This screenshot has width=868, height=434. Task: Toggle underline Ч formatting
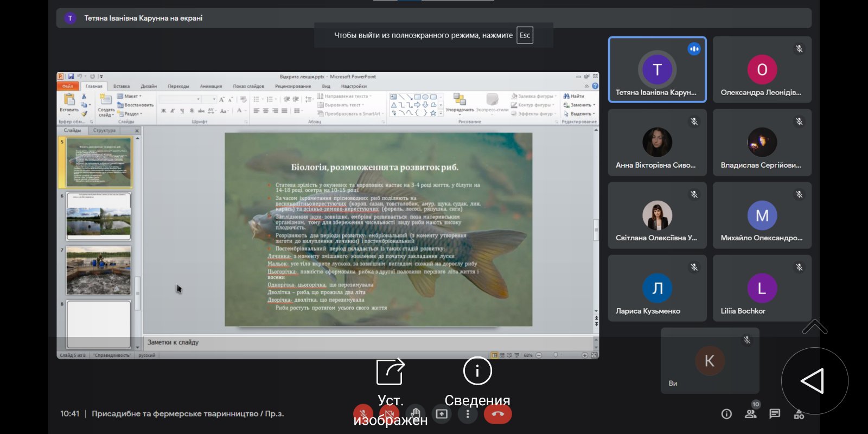click(x=182, y=111)
